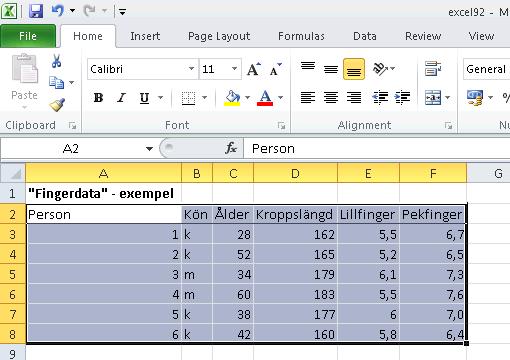
Task: Open the Excel application icon menu
Action: point(9,11)
